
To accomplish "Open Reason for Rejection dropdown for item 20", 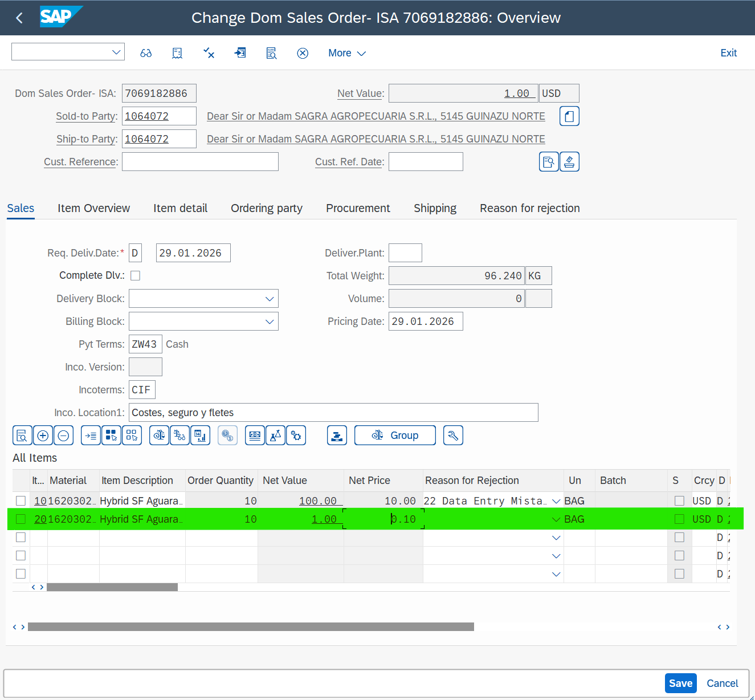I will (x=556, y=519).
